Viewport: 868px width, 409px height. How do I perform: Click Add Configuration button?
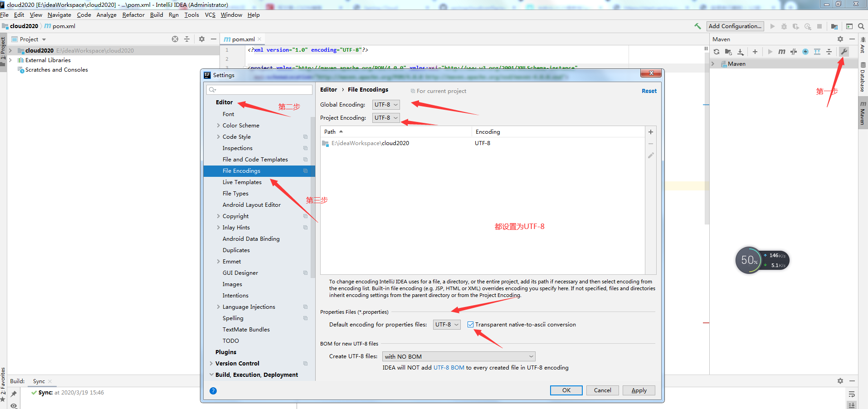click(x=735, y=26)
